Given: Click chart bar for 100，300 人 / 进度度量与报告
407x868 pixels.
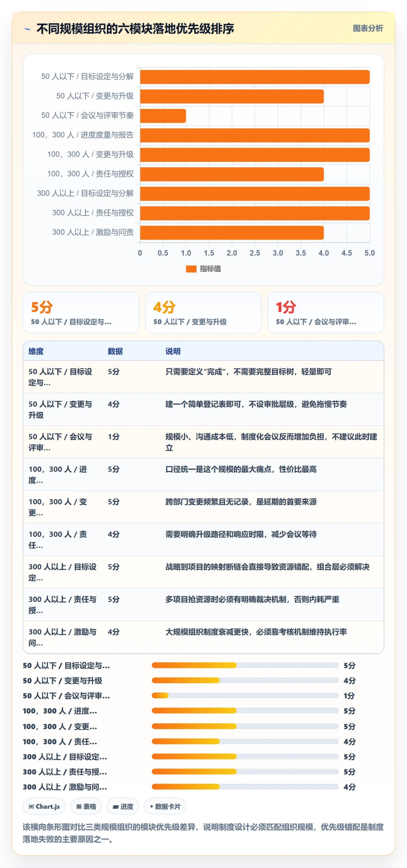Looking at the screenshot, I should (255, 135).
